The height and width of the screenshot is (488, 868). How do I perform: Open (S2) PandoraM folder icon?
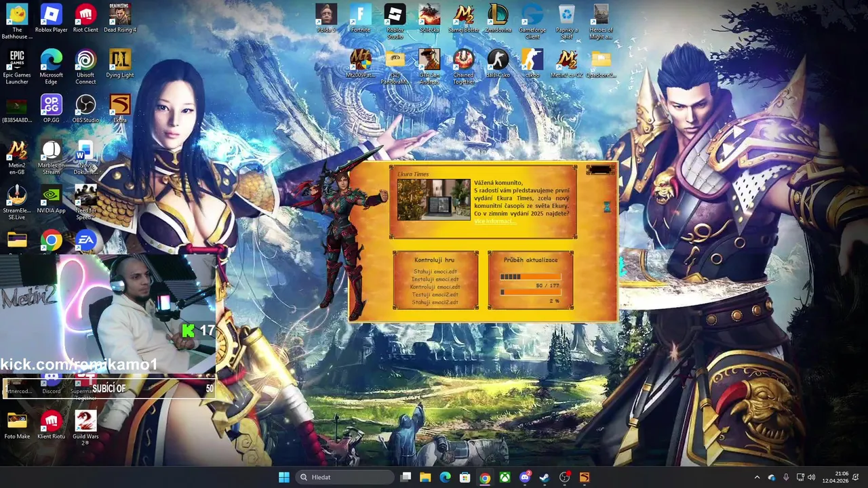pos(395,66)
